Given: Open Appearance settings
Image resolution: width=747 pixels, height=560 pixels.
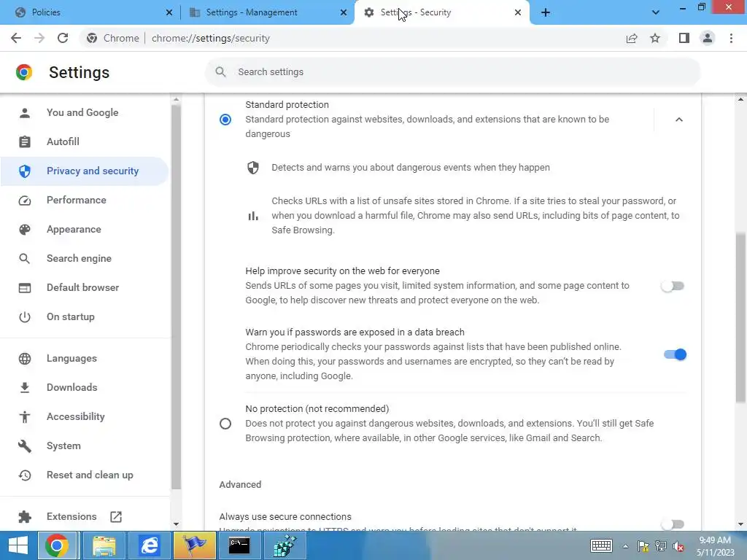Looking at the screenshot, I should [85, 229].
